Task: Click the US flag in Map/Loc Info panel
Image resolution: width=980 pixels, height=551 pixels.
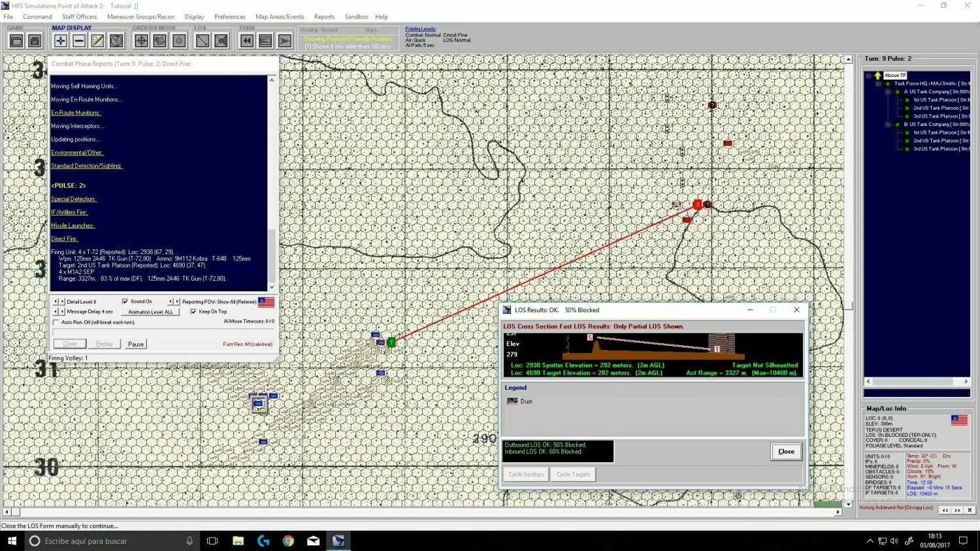Action: coord(959,420)
